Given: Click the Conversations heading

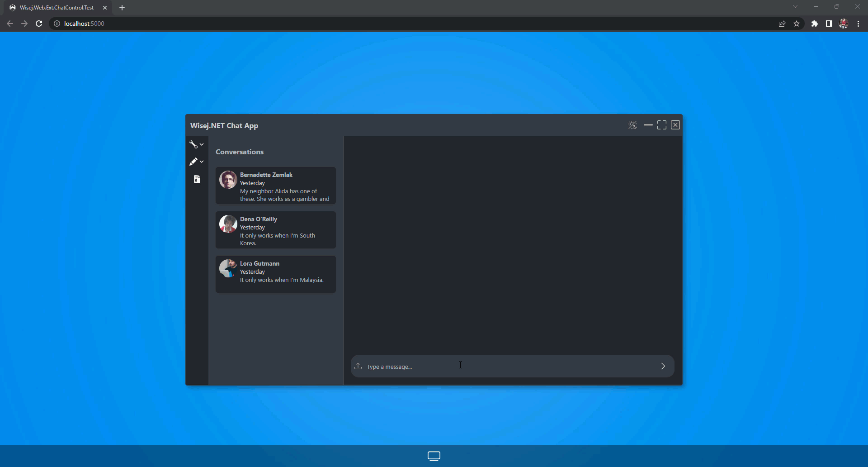Looking at the screenshot, I should (240, 152).
